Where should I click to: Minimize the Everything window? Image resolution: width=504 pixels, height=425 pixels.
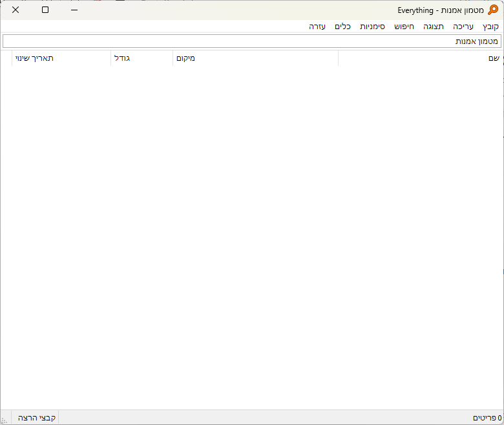coord(74,10)
